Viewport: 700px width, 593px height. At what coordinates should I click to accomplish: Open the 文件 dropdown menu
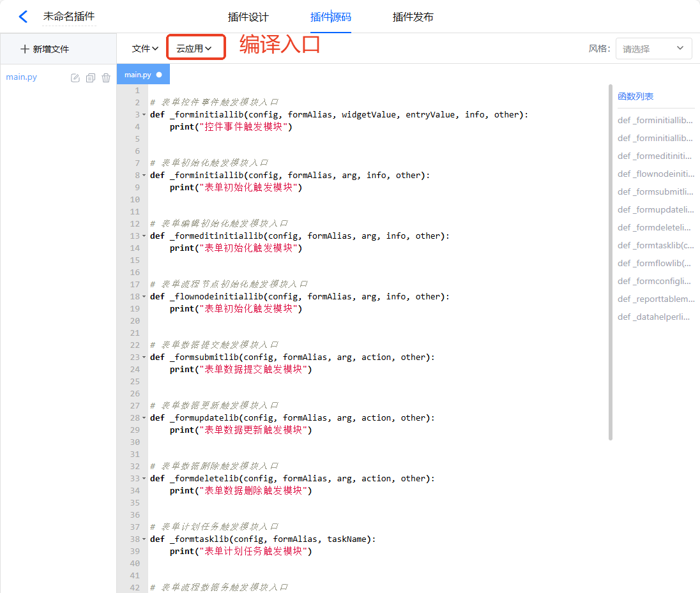click(x=145, y=49)
